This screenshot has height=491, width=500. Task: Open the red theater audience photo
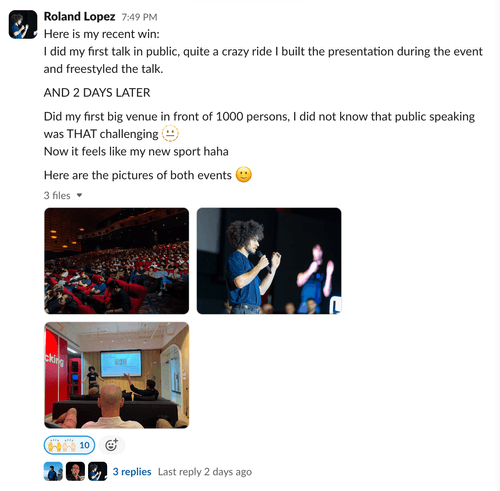pos(116,261)
